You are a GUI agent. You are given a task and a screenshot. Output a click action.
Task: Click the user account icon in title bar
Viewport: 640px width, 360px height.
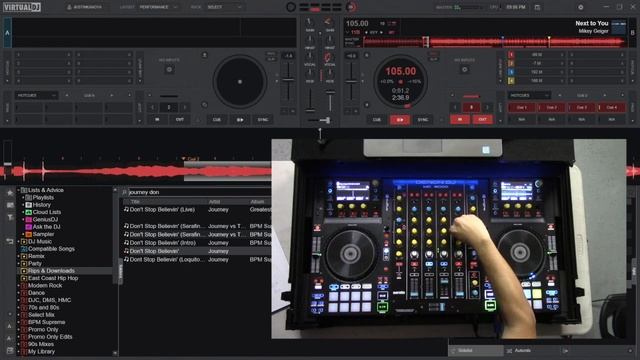click(69, 7)
